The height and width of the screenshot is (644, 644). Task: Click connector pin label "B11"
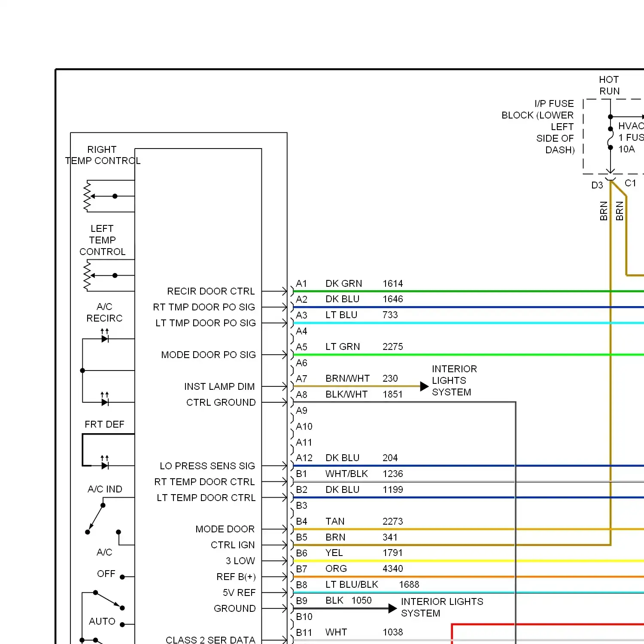(304, 632)
